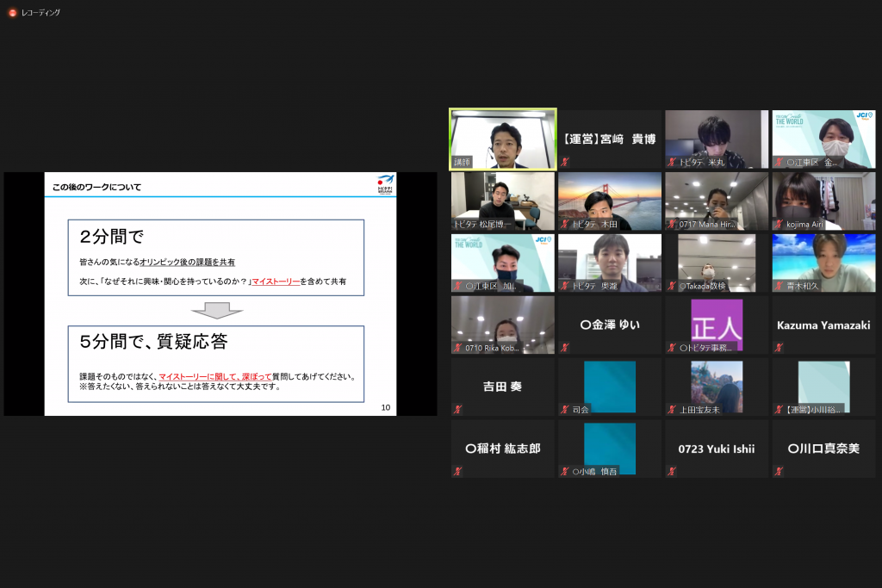Select the Golden Gate background 木田 tile
The image size is (882, 588).
tap(610, 201)
